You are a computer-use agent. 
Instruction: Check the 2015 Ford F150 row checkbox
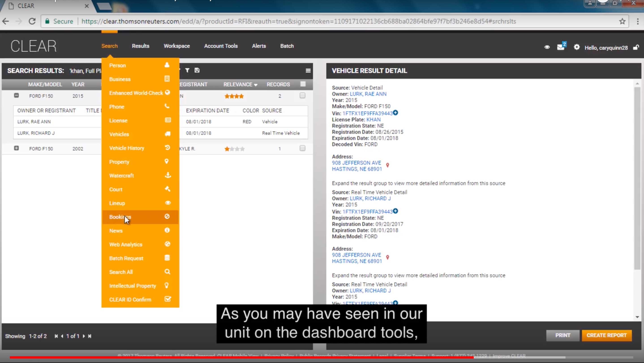tap(302, 96)
